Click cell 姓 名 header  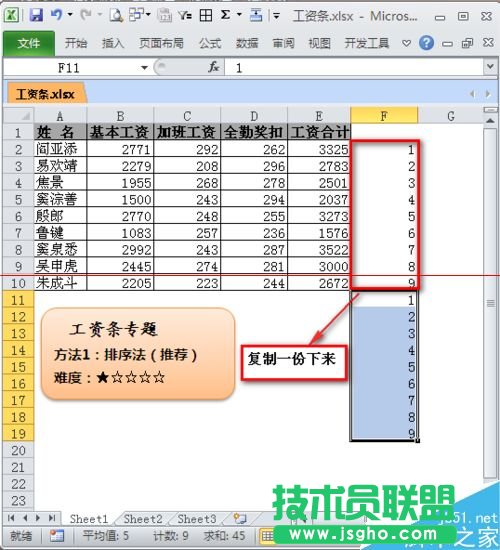pos(60,132)
